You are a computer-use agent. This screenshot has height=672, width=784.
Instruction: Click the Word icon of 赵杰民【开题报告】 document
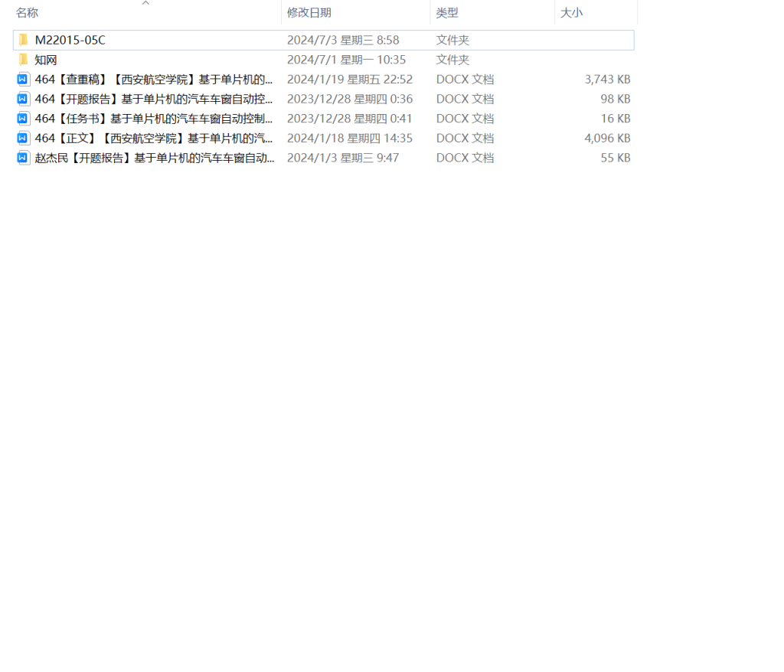pyautogui.click(x=22, y=158)
